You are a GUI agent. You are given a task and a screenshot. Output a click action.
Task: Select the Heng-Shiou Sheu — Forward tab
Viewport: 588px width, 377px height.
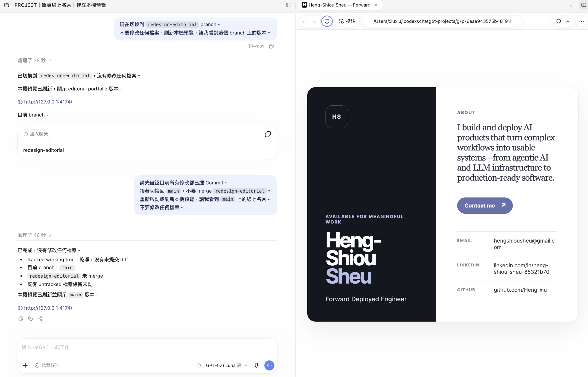(339, 5)
